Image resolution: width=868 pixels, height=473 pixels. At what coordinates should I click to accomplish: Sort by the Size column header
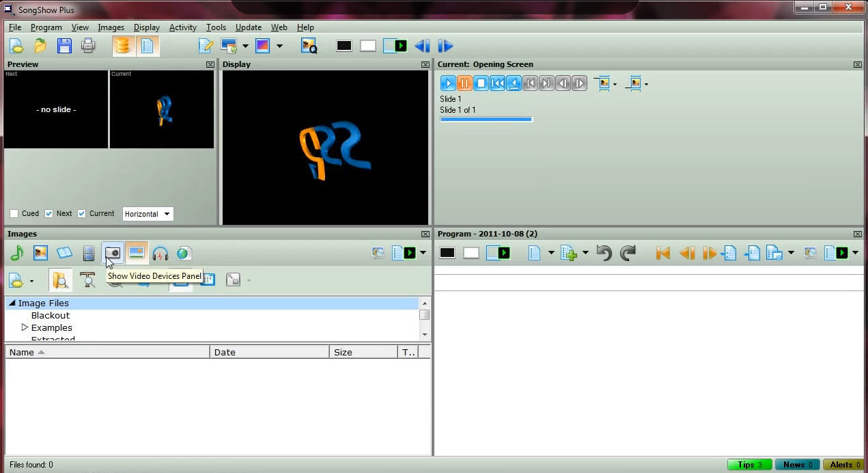[x=363, y=352]
